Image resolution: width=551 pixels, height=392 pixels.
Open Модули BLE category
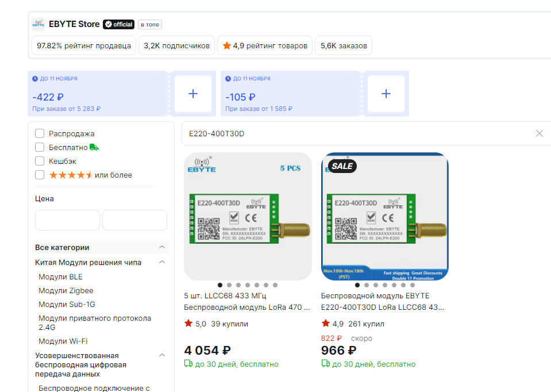(60, 276)
